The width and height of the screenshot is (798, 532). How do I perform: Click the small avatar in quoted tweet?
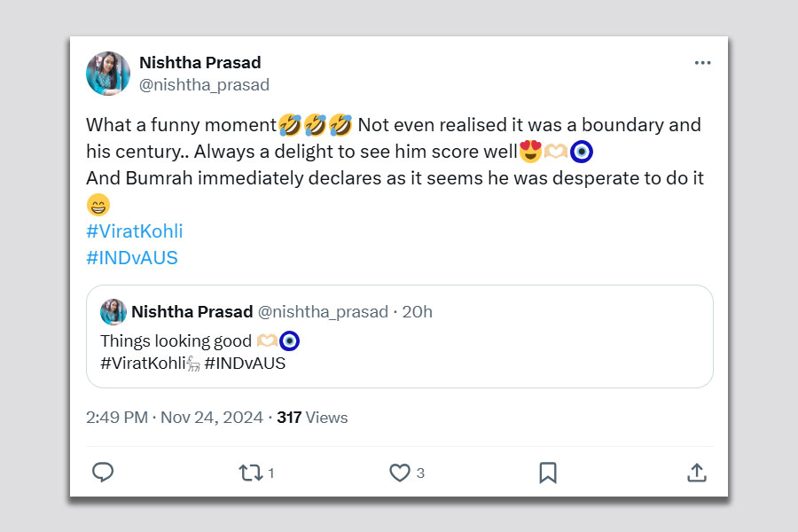coord(113,312)
